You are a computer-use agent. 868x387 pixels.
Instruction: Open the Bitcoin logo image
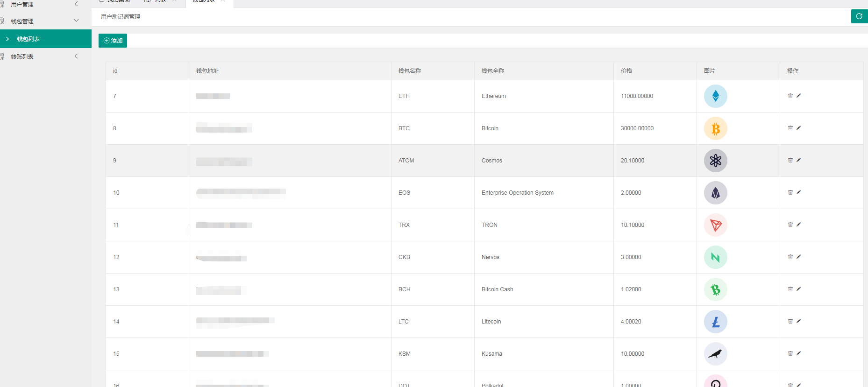[715, 128]
